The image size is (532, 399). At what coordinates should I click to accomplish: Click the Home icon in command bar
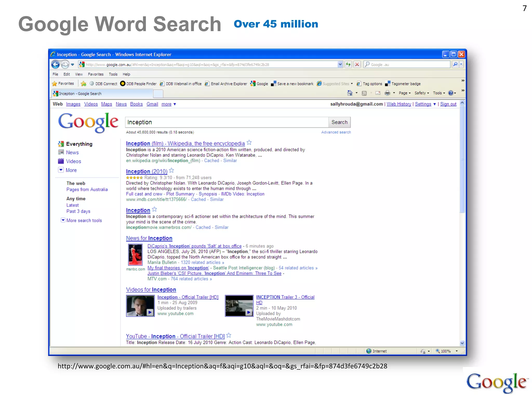pos(350,93)
